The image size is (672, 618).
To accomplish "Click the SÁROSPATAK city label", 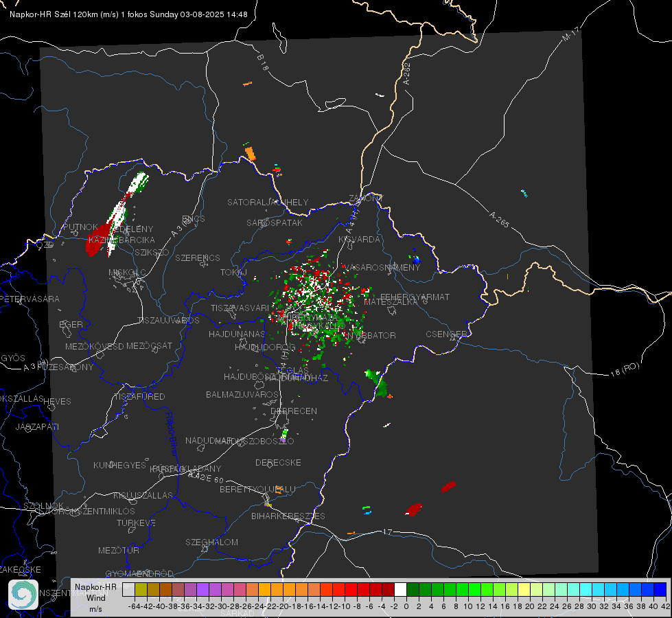I will (275, 222).
